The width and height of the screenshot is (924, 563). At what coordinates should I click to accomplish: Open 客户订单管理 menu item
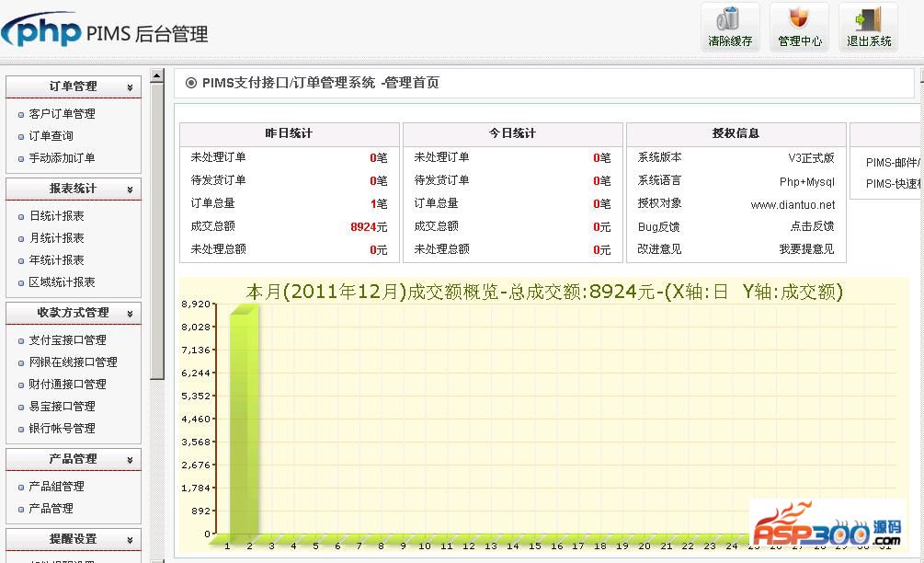(62, 114)
